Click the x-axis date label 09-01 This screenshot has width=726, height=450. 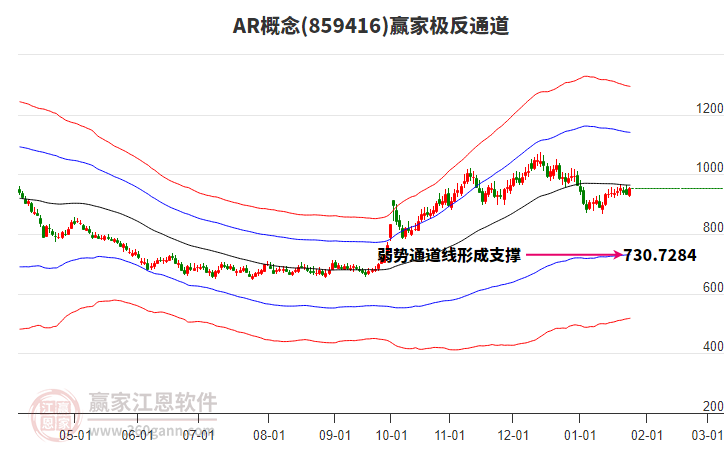click(x=335, y=435)
